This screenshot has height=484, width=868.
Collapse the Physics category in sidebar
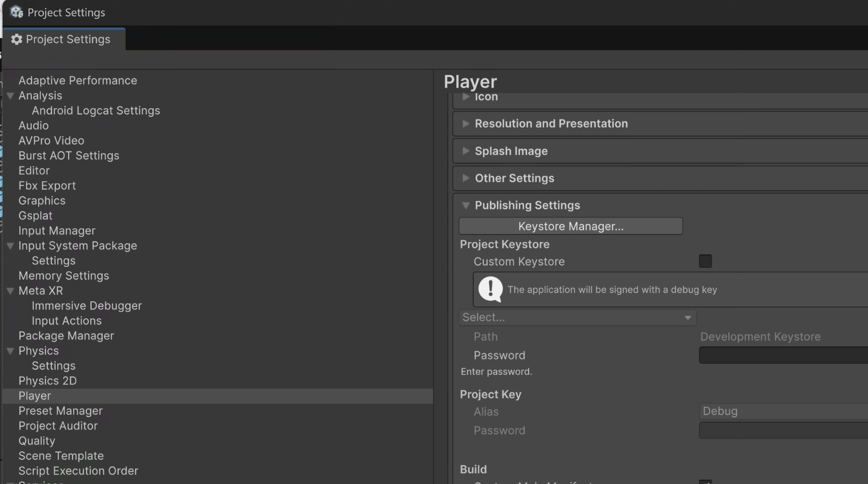tap(11, 351)
